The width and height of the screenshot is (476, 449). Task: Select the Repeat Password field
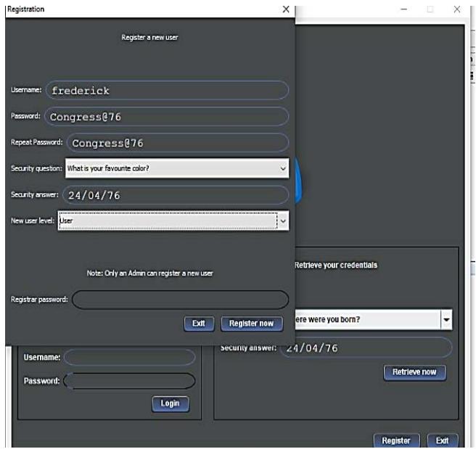[178, 142]
